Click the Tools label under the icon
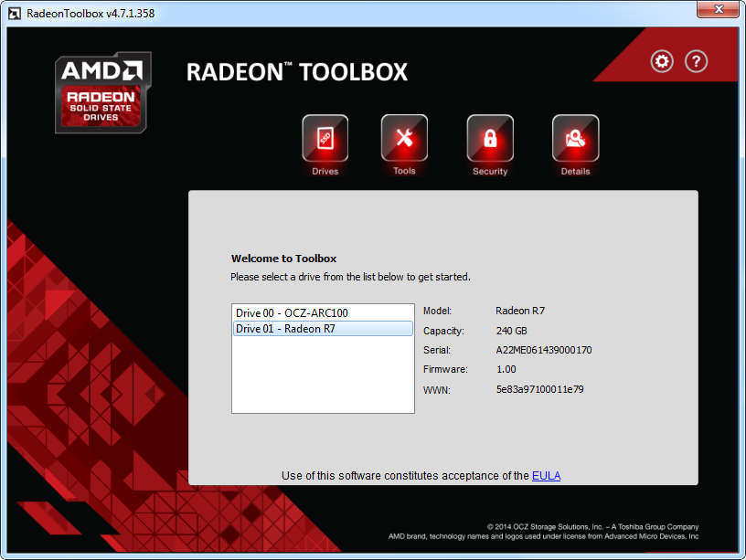The height and width of the screenshot is (560, 746). [404, 171]
